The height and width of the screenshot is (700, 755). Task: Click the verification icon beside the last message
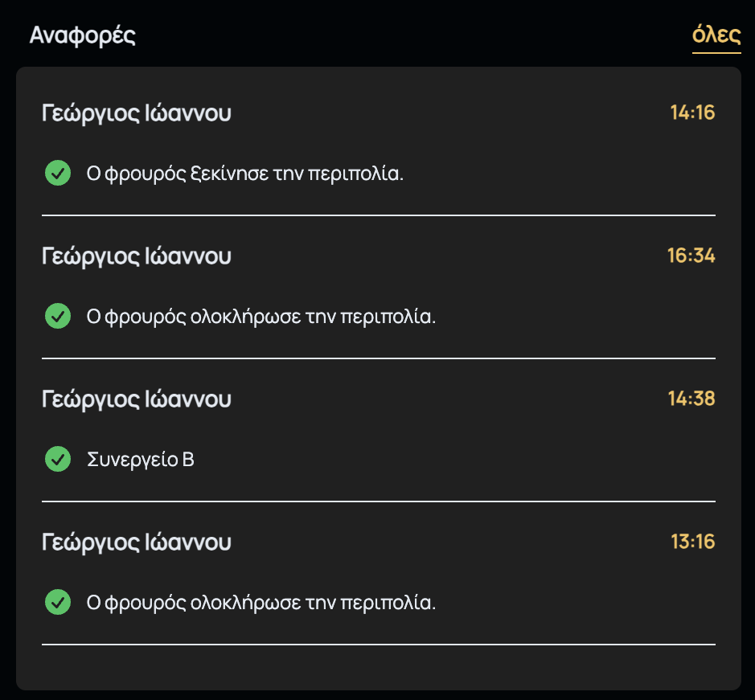pyautogui.click(x=57, y=601)
